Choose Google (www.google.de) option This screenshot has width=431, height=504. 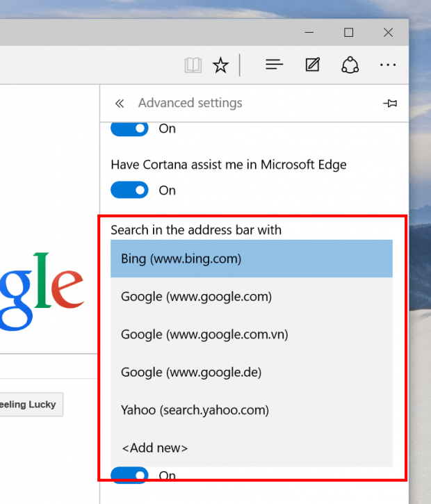pos(252,372)
